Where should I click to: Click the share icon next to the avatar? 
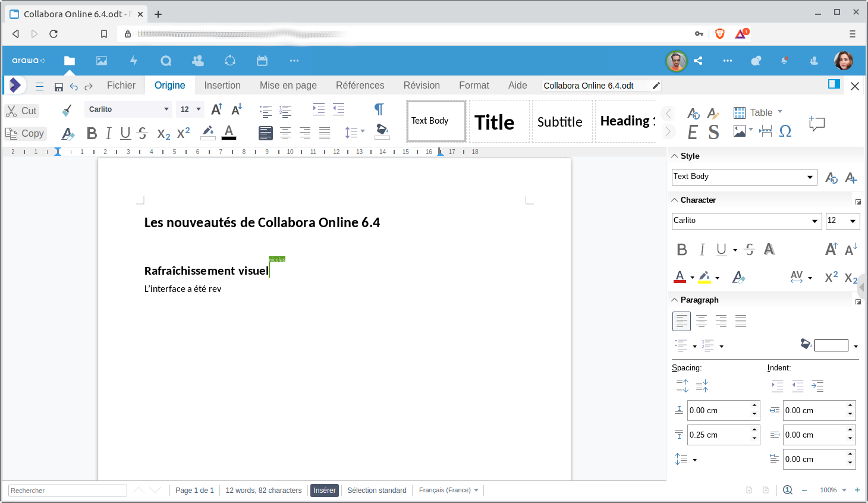pos(698,61)
